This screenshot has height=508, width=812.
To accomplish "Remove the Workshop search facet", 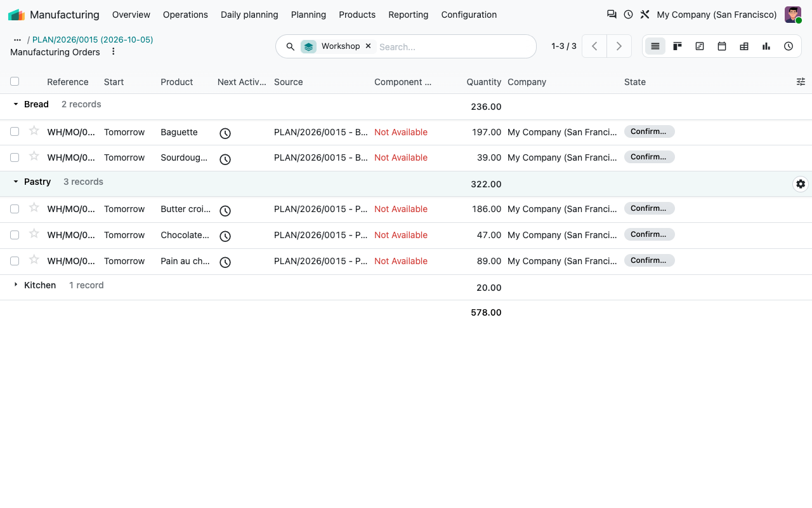I will point(368,46).
